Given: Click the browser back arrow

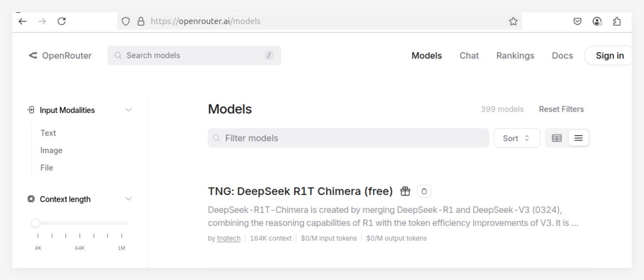Looking at the screenshot, I should [x=22, y=22].
